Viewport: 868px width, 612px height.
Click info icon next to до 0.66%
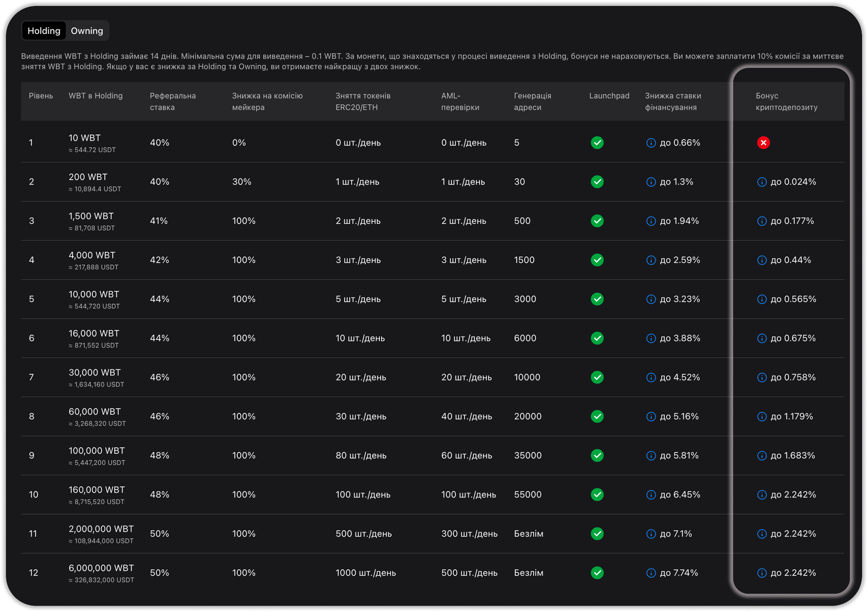click(x=651, y=143)
